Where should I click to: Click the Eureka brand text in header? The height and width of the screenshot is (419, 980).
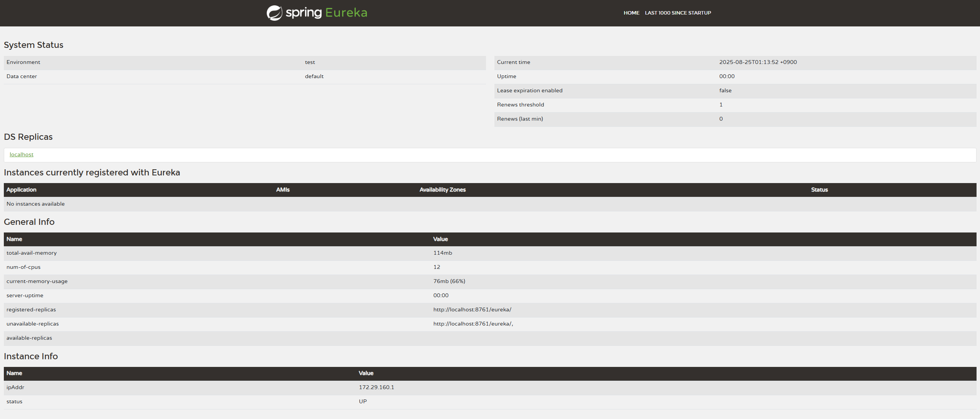(346, 13)
